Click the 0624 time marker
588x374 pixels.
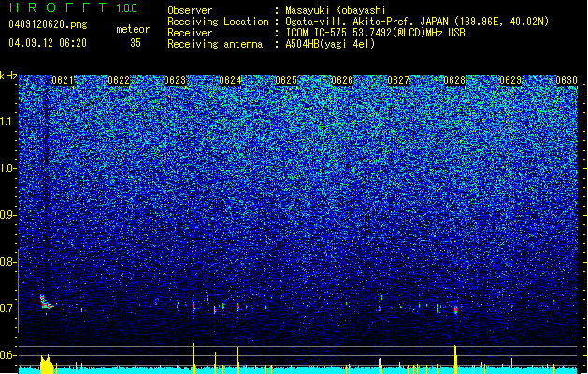click(230, 80)
